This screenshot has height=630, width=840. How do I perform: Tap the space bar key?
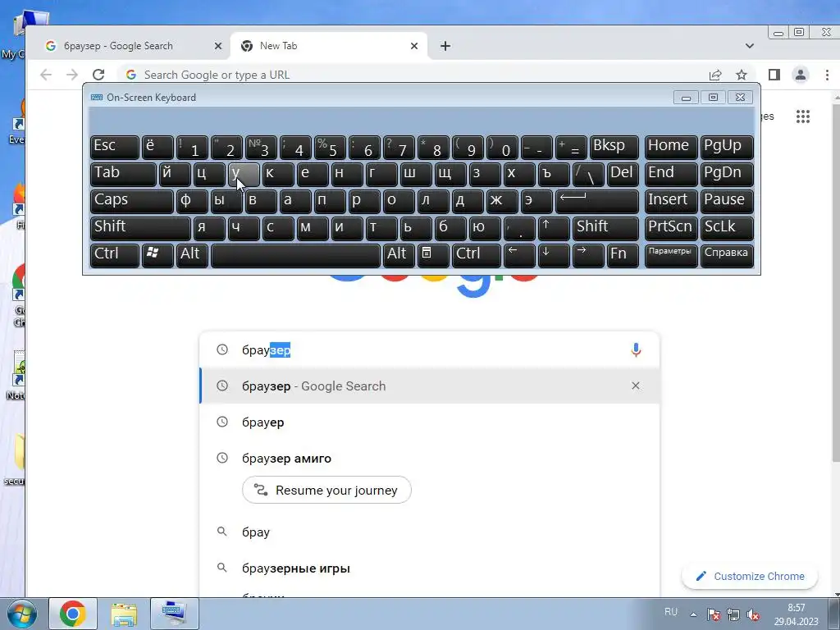click(295, 255)
